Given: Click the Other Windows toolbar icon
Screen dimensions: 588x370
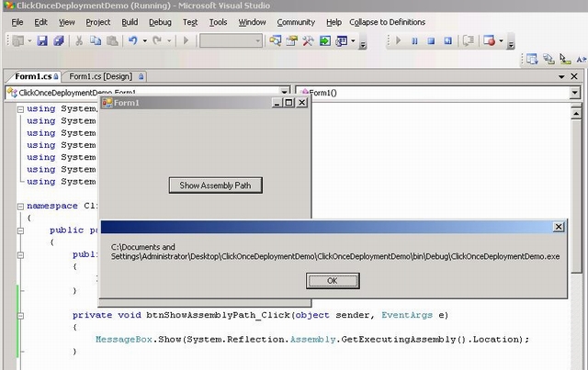Looking at the screenshot, I should tap(341, 40).
